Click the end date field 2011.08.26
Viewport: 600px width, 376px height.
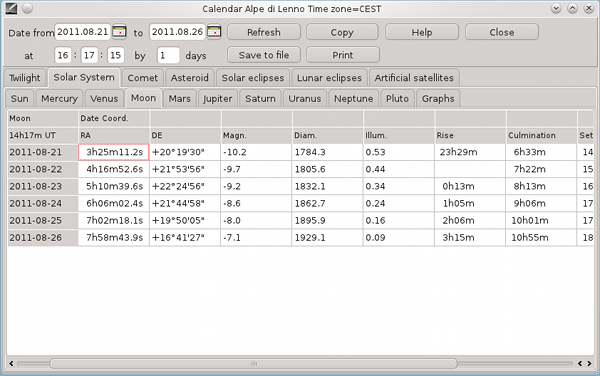pos(177,32)
